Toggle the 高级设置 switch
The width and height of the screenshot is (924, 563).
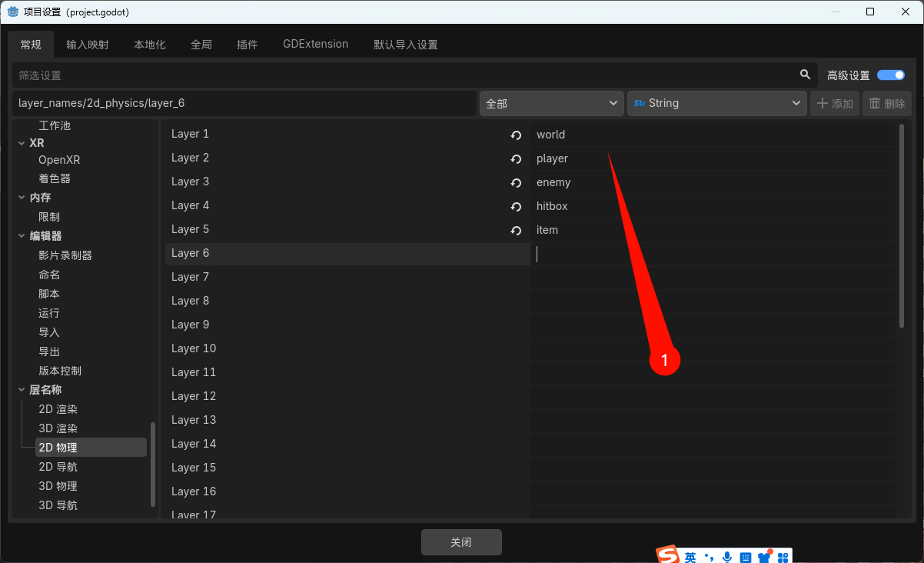click(x=891, y=75)
